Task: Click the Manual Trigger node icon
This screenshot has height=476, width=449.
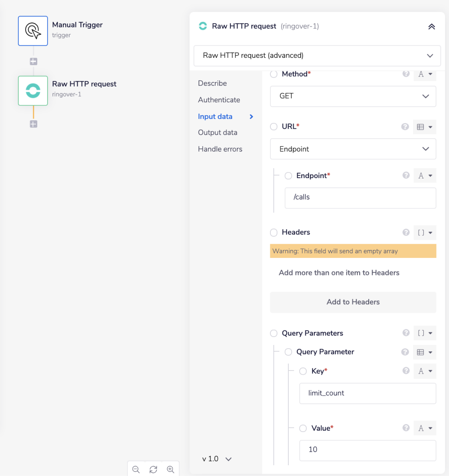Action: point(33,31)
